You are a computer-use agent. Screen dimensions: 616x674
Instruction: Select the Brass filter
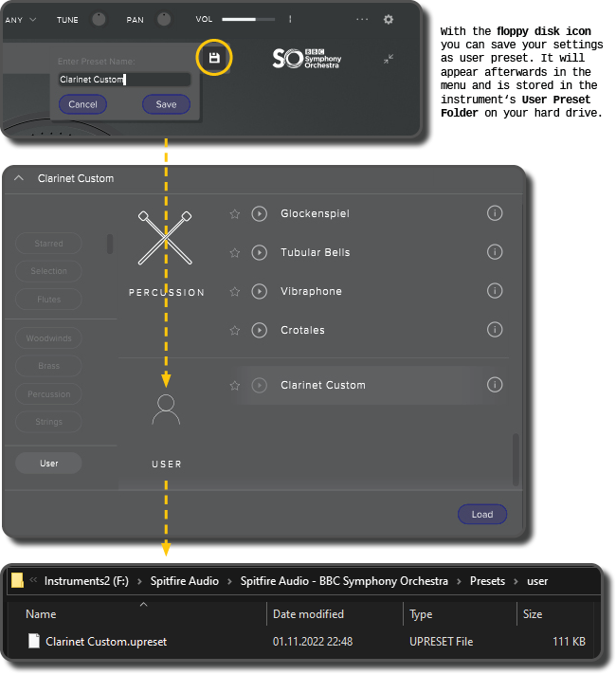tap(48, 366)
